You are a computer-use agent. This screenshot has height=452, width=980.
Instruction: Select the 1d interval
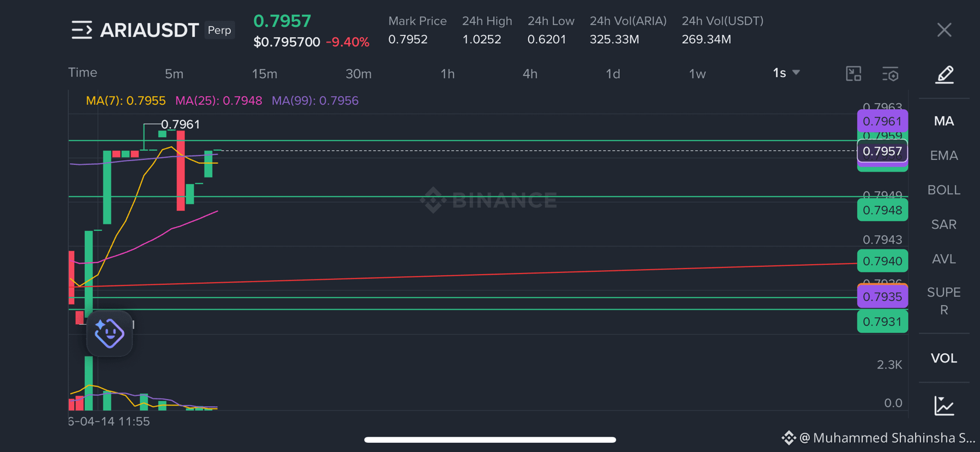pos(613,74)
